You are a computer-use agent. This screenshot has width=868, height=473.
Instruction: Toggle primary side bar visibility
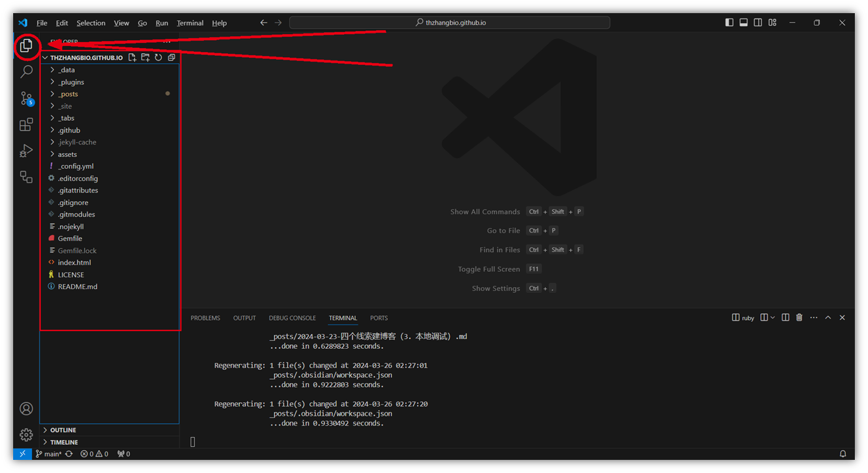[x=729, y=22]
